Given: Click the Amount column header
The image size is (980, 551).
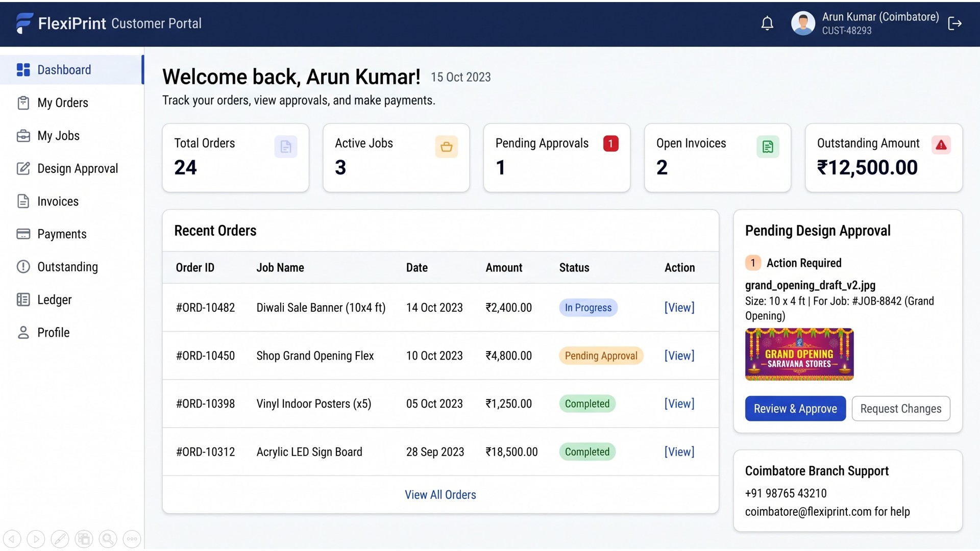Looking at the screenshot, I should coord(504,267).
